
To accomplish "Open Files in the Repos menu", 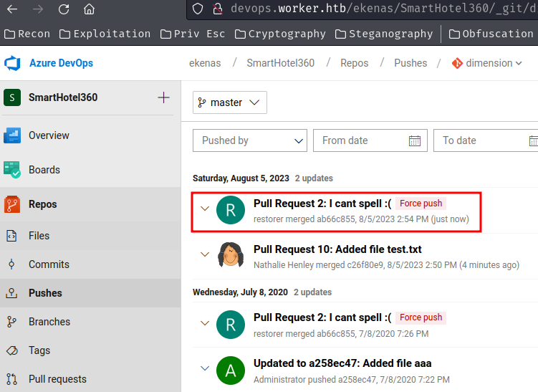I will (x=39, y=236).
